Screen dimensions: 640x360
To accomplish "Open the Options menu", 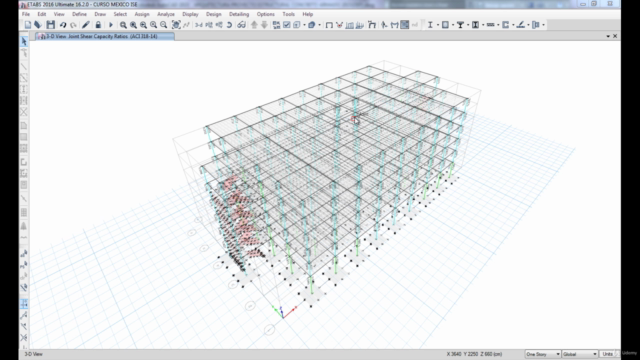I will tap(265, 14).
